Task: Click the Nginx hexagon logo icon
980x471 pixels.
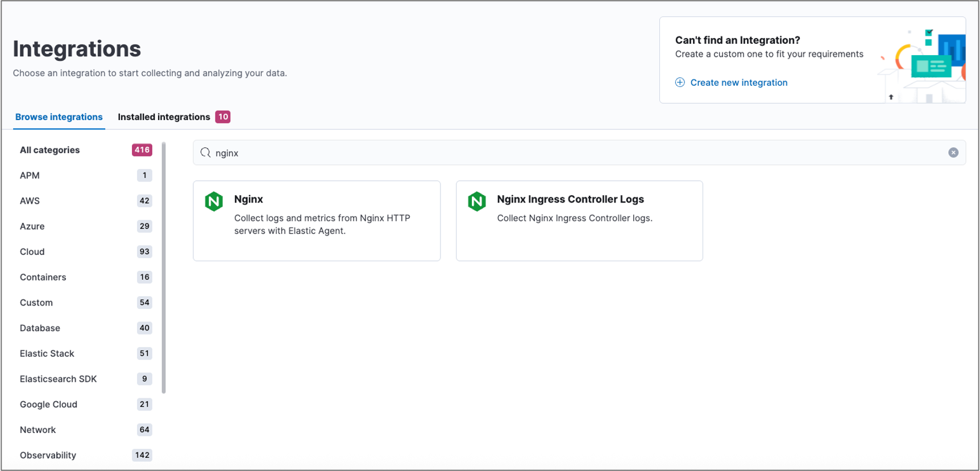Action: click(214, 201)
